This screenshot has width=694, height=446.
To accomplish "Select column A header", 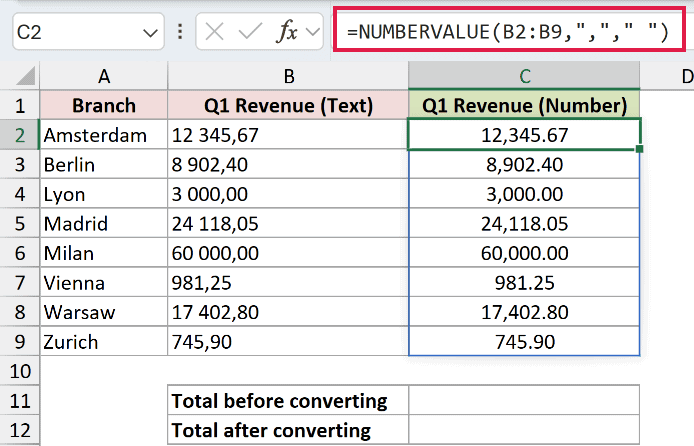I will click(x=104, y=76).
